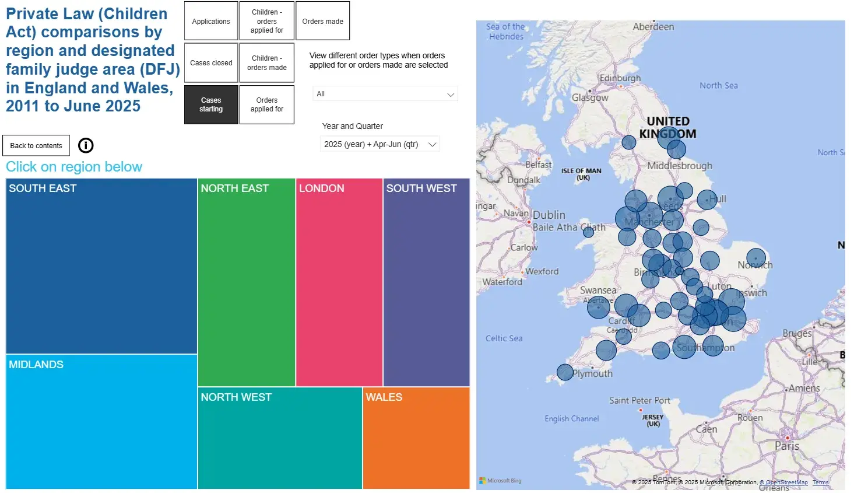Click the Terms link on the map
This screenshot has width=868, height=493.
coord(820,482)
